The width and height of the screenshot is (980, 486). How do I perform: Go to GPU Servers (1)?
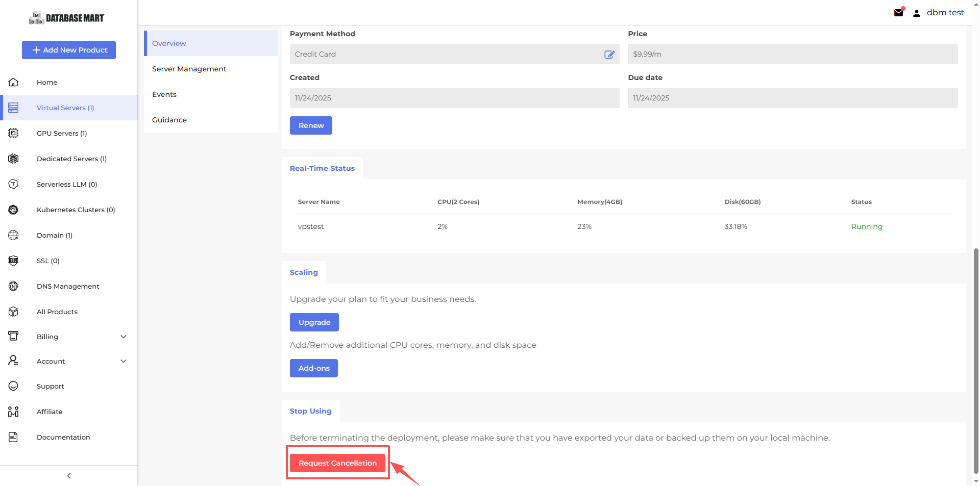(x=68, y=133)
